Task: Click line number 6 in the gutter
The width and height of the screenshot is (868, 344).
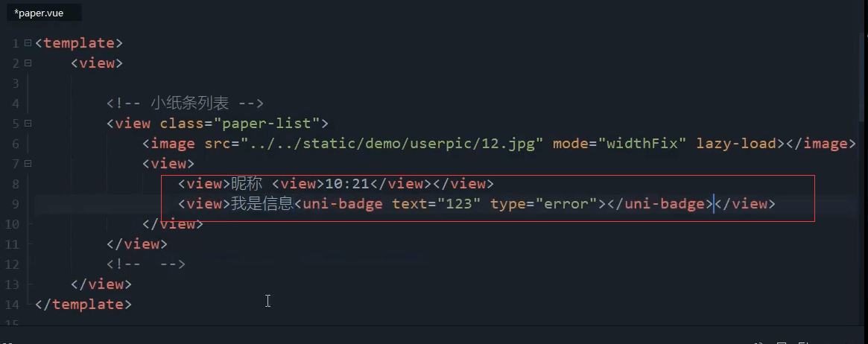Action: click(16, 144)
